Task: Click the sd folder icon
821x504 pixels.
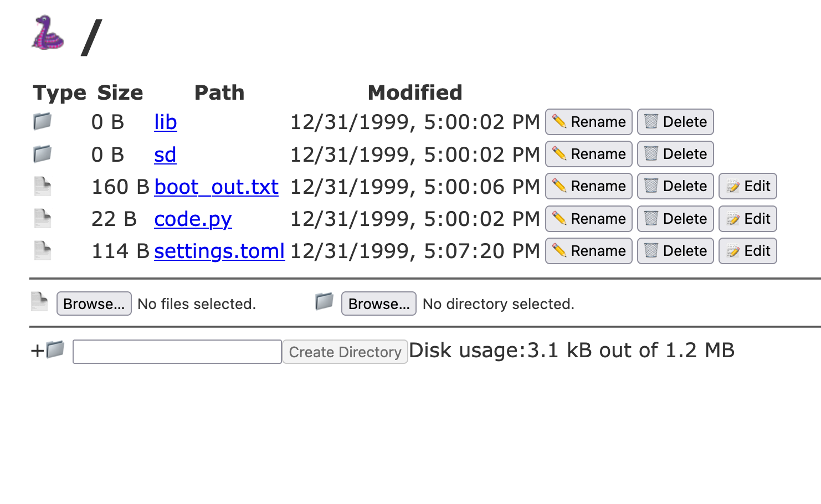Action: point(42,153)
